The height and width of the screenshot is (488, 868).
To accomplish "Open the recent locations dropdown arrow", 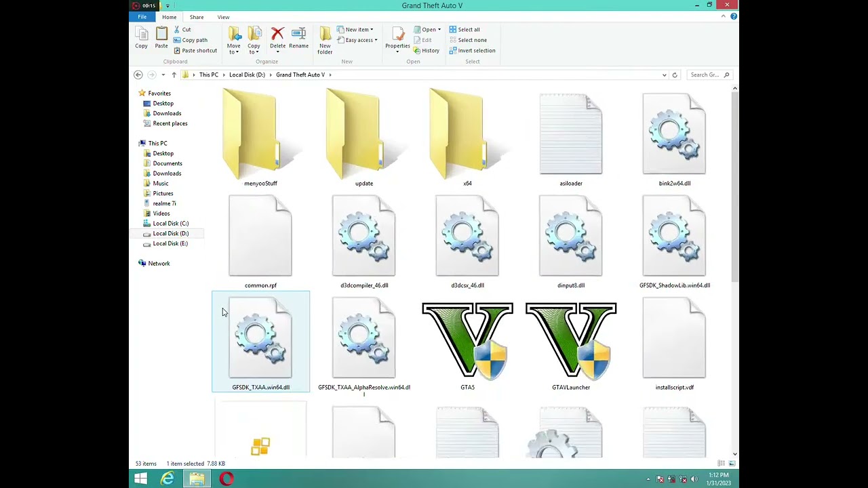I will [x=163, y=75].
